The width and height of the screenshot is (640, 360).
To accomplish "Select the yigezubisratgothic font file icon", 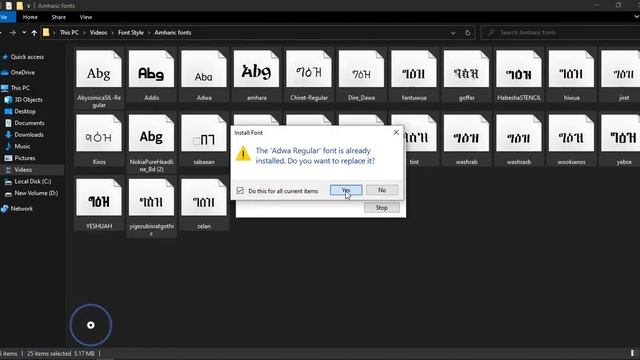I will click(x=151, y=197).
